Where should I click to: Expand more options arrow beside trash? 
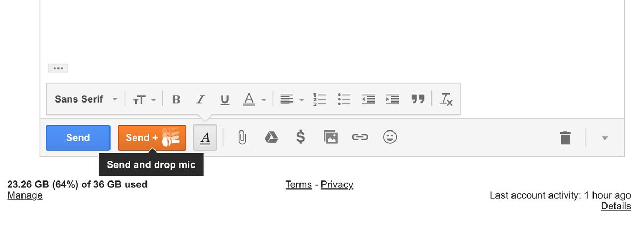coord(605,138)
